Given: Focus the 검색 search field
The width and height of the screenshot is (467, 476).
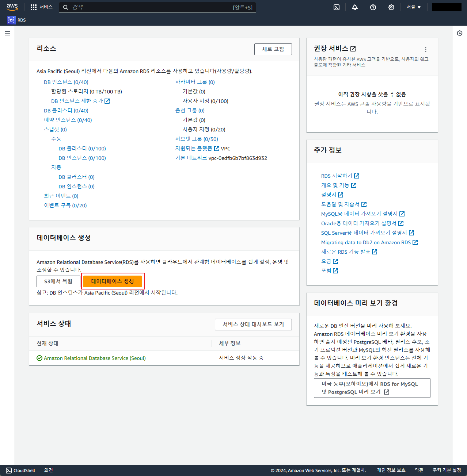Looking at the screenshot, I should tap(157, 7).
